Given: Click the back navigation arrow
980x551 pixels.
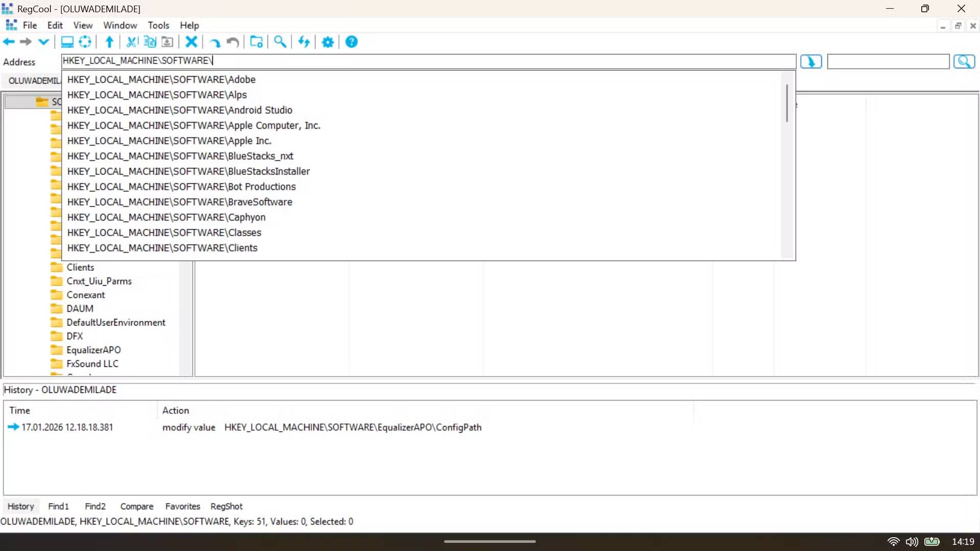Looking at the screenshot, I should pos(8,42).
